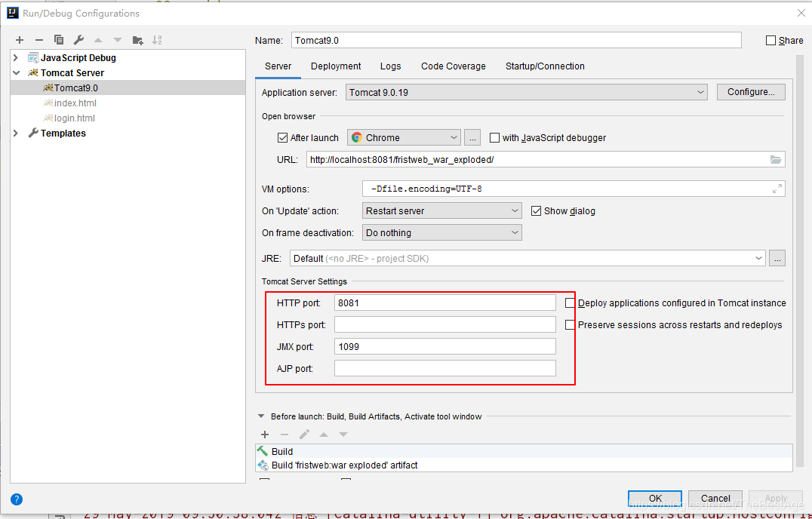Select login.html configuration in tree
The height and width of the screenshot is (519, 812).
[128, 118]
